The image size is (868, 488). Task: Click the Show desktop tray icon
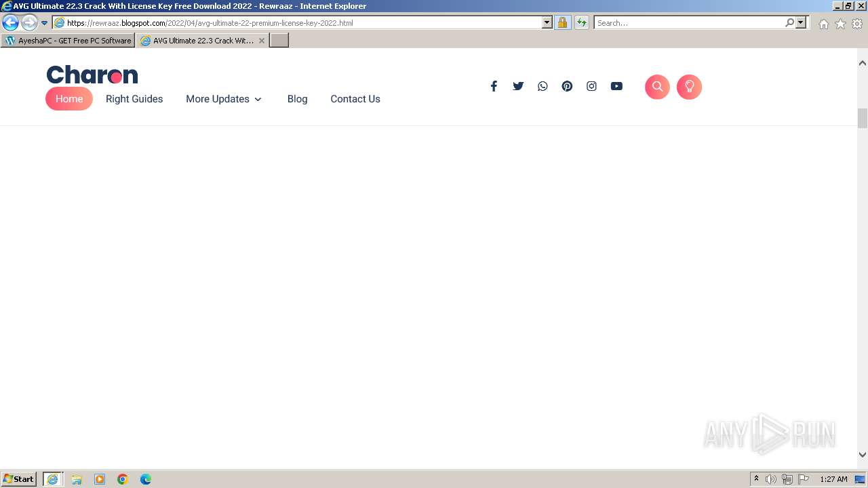coord(861,479)
